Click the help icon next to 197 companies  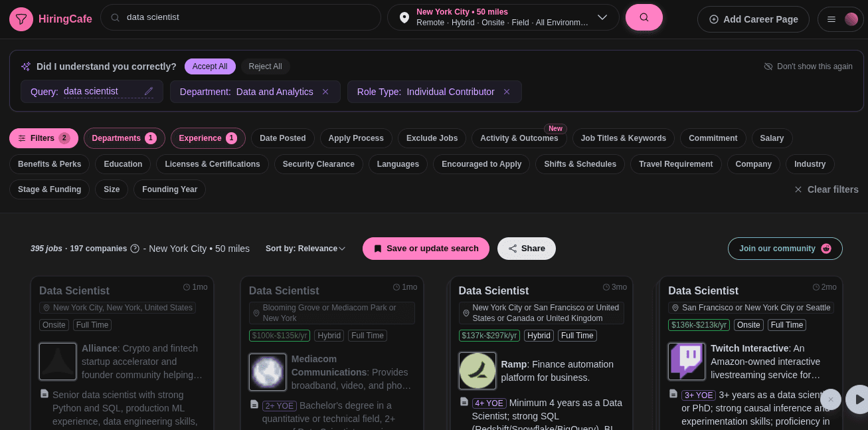(135, 249)
